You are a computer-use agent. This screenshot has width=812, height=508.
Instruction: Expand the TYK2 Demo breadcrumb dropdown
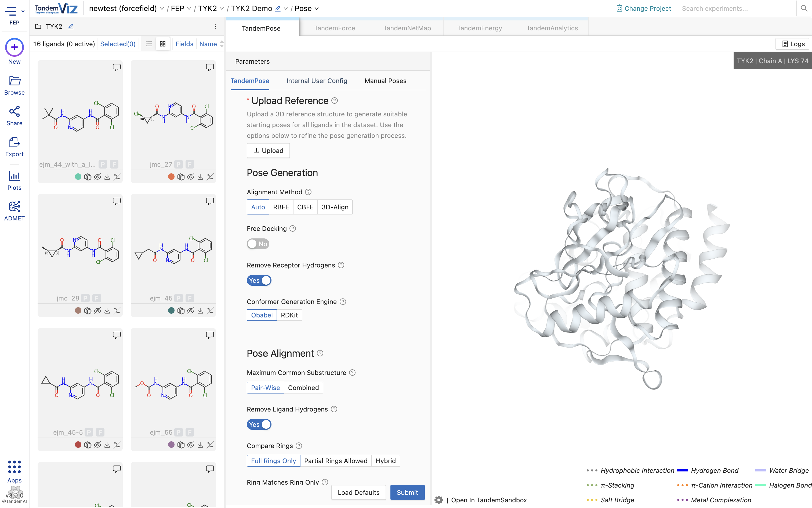[285, 8]
